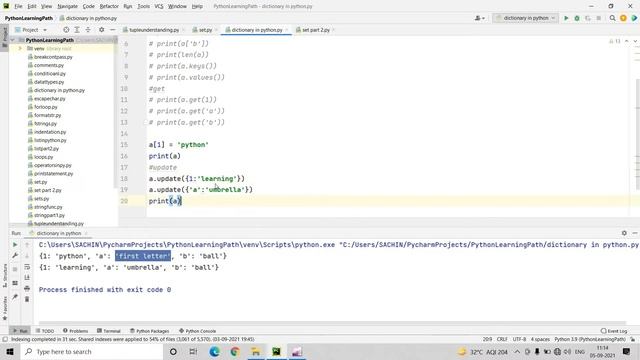The width and height of the screenshot is (640, 360).
Task: Open listinpython.py file
Action: [50, 140]
